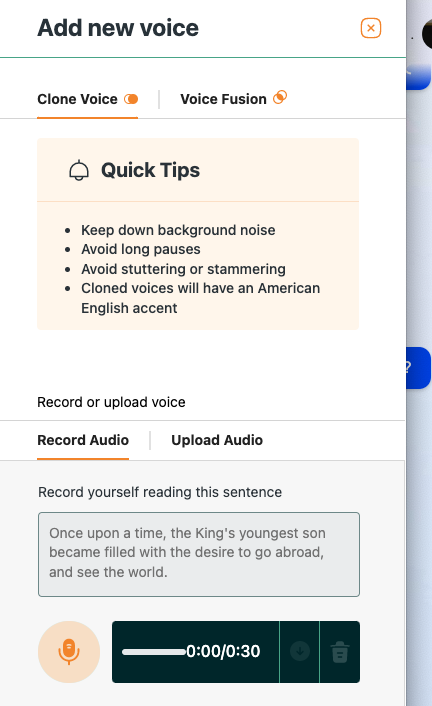The width and height of the screenshot is (432, 706).
Task: Click the sample sentence text box
Action: pyautogui.click(x=199, y=554)
